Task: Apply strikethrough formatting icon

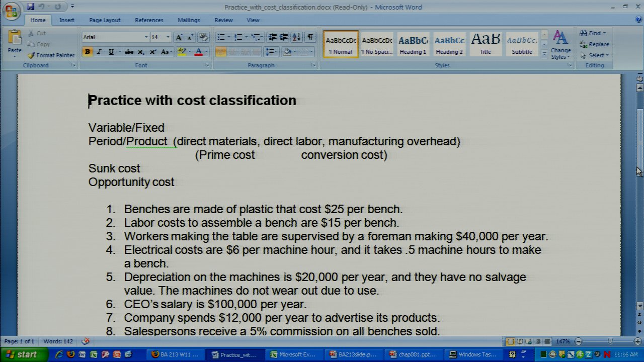Action: click(x=129, y=52)
